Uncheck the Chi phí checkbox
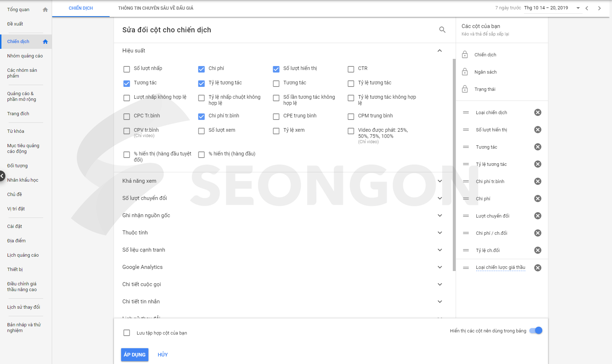 [201, 69]
